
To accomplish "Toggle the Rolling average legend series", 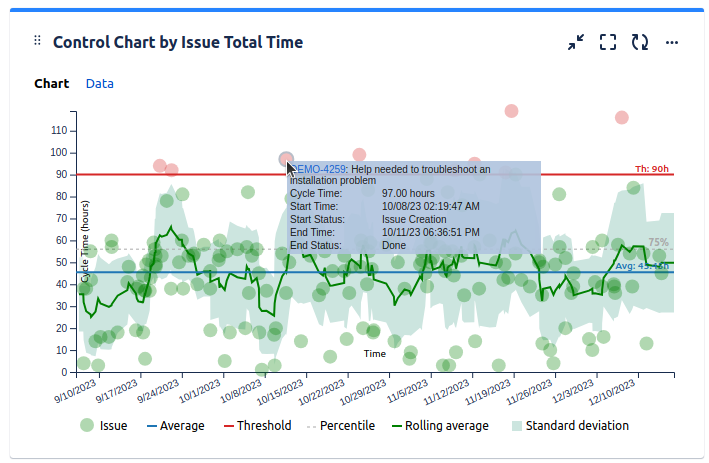I will click(440, 425).
